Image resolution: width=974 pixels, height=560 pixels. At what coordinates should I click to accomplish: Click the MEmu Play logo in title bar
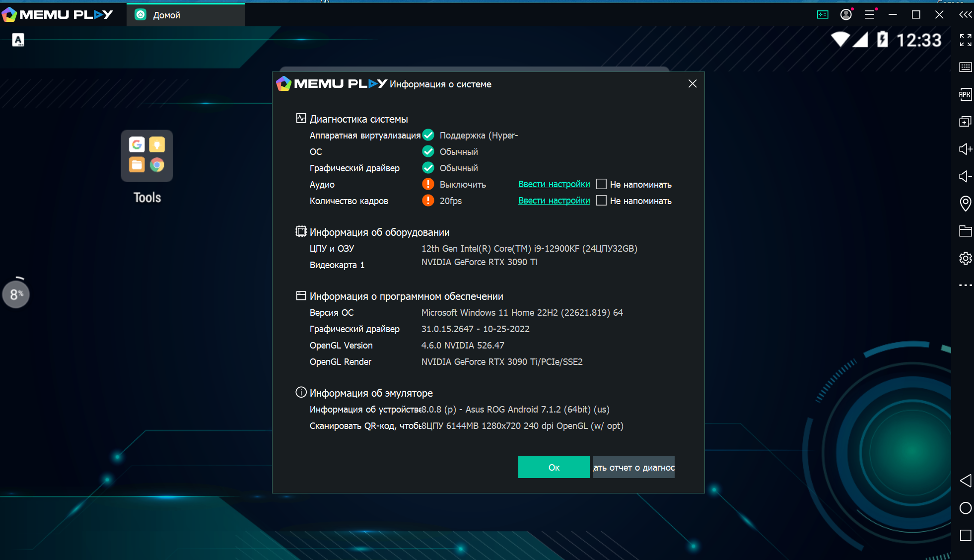click(x=58, y=14)
